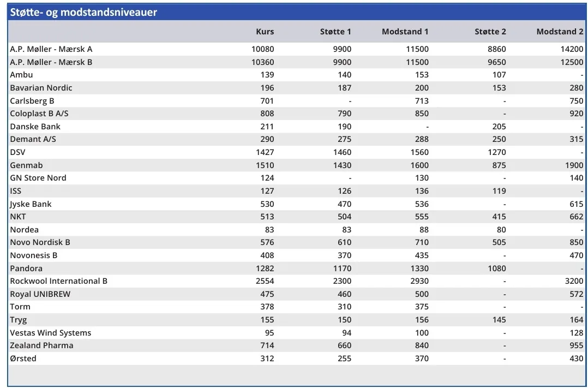588x388 pixels.
Task: Click the Zealand Pharma stock name
Action: 41,345
